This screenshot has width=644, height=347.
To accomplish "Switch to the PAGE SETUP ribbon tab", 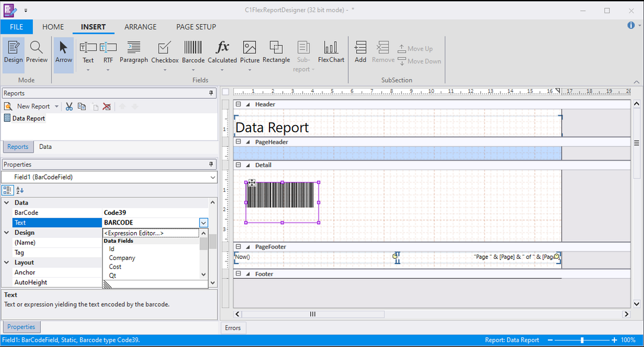I will pos(195,26).
